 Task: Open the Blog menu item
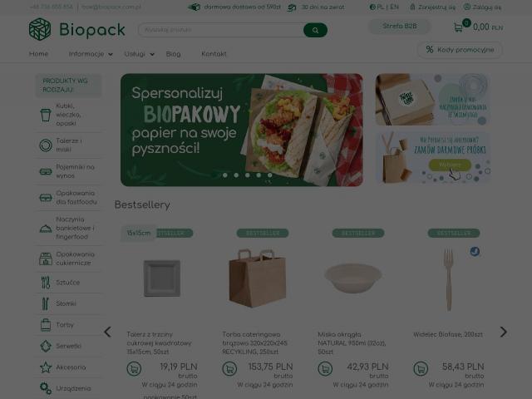[x=174, y=54]
